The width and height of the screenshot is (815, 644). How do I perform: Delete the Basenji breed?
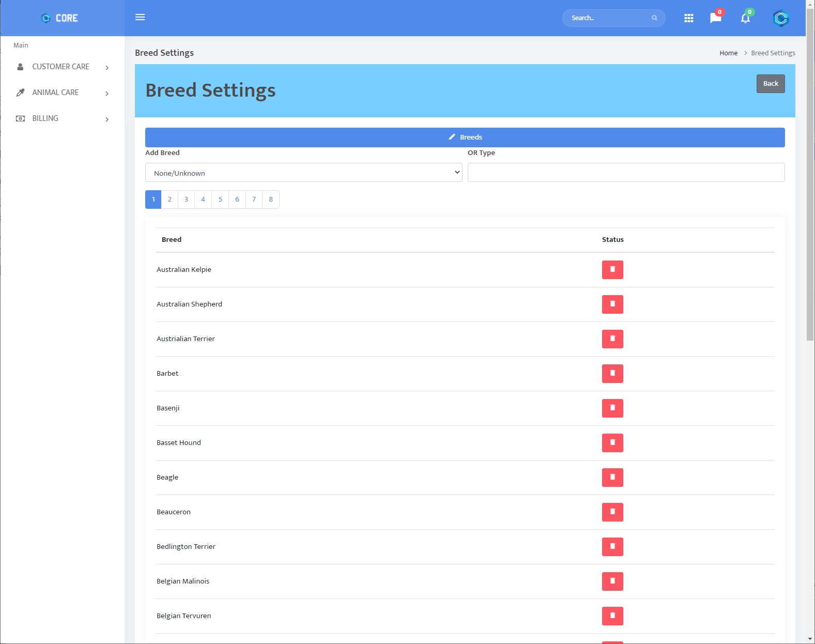(612, 408)
